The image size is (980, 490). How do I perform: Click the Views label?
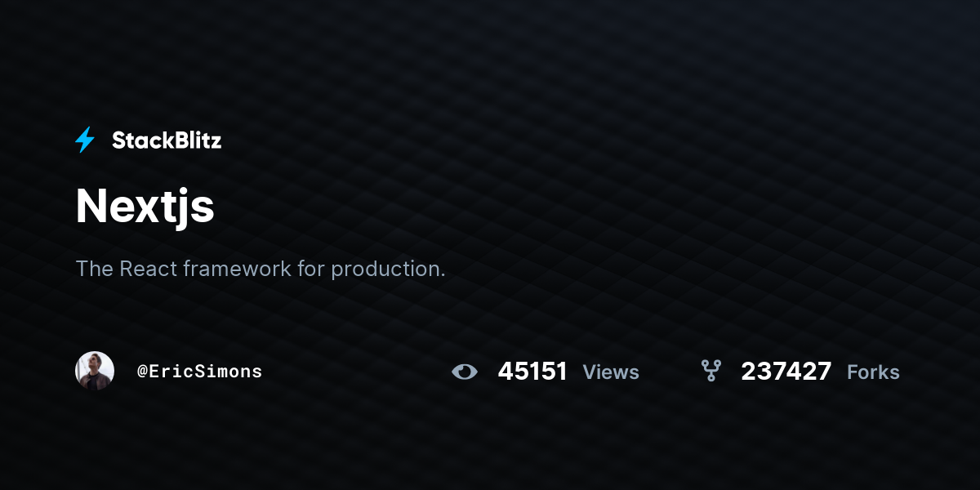click(x=611, y=372)
